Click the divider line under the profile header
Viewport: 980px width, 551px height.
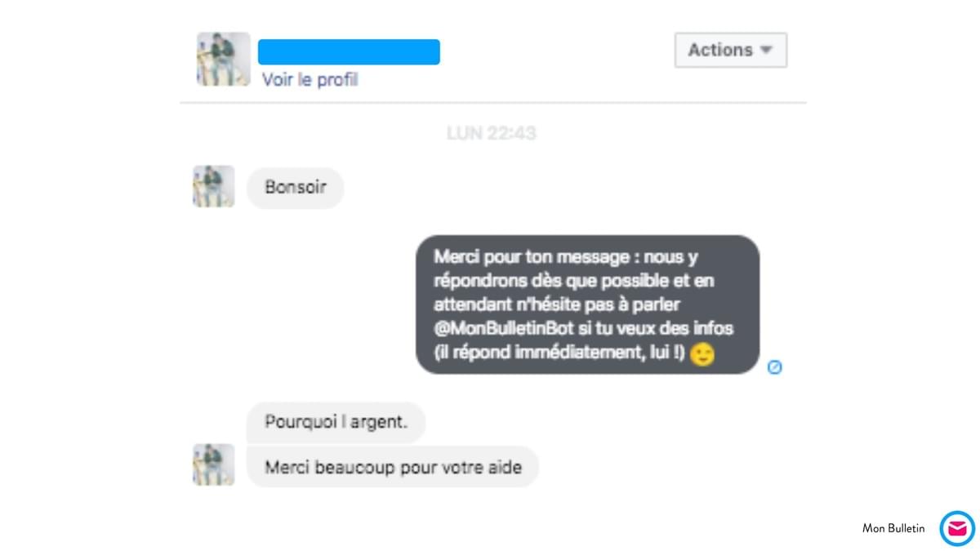coord(493,103)
